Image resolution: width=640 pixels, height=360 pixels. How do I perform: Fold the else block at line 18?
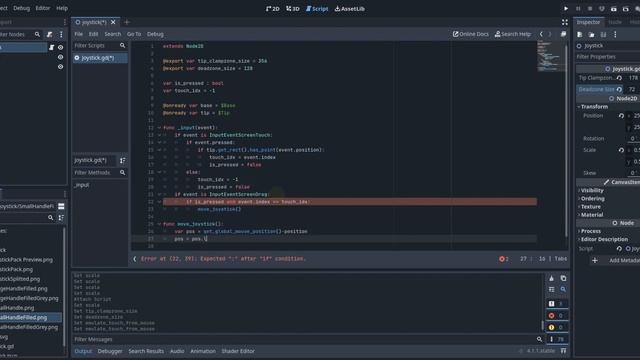159,172
